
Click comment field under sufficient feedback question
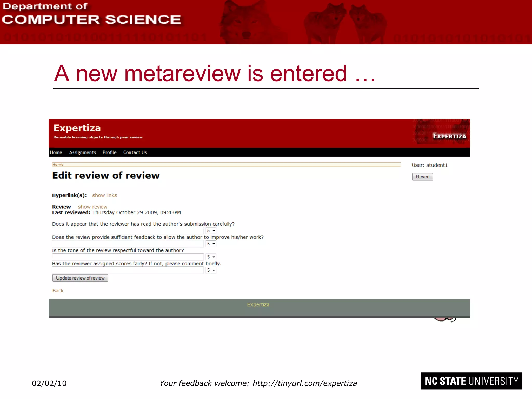click(128, 244)
